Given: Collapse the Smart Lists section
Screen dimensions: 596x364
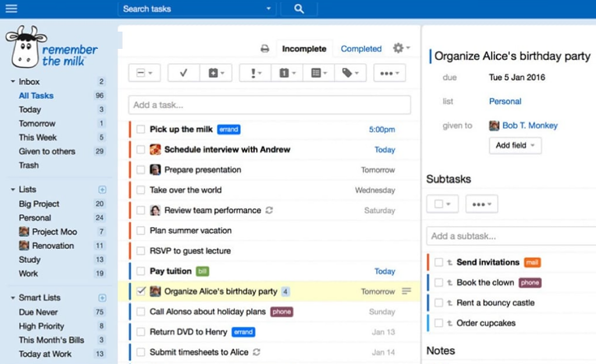Looking at the screenshot, I should click(x=13, y=298).
